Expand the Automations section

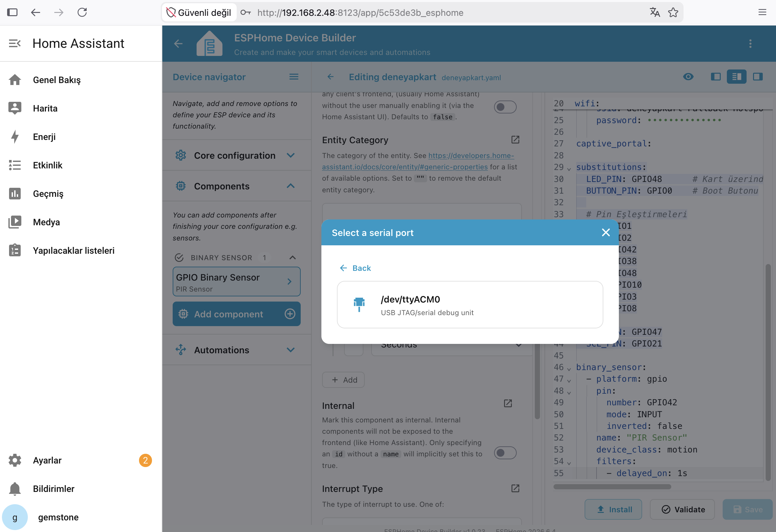236,350
